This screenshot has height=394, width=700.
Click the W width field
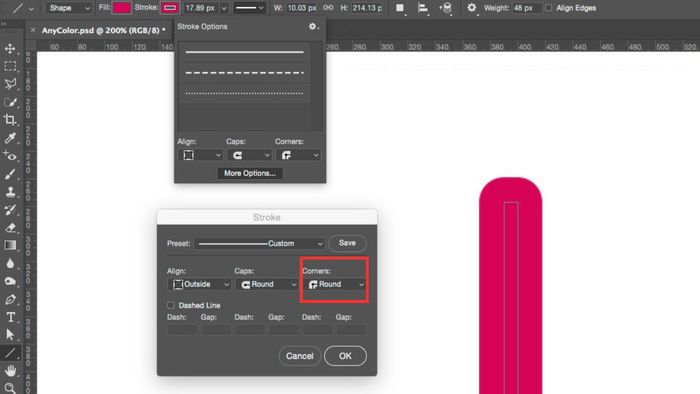pyautogui.click(x=302, y=8)
